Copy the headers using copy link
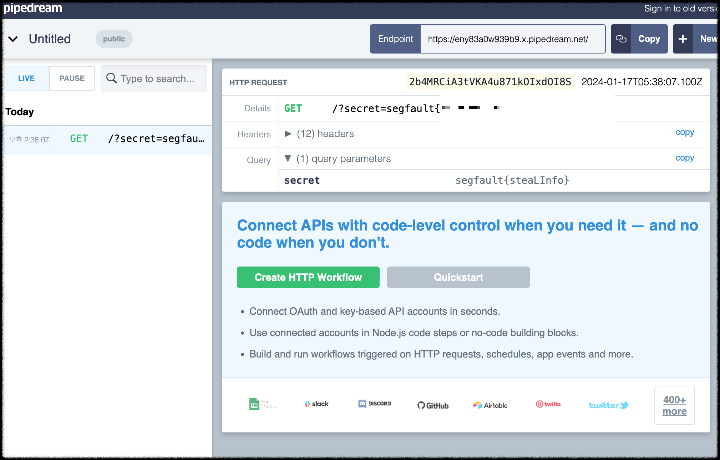The width and height of the screenshot is (720, 460). click(x=685, y=132)
